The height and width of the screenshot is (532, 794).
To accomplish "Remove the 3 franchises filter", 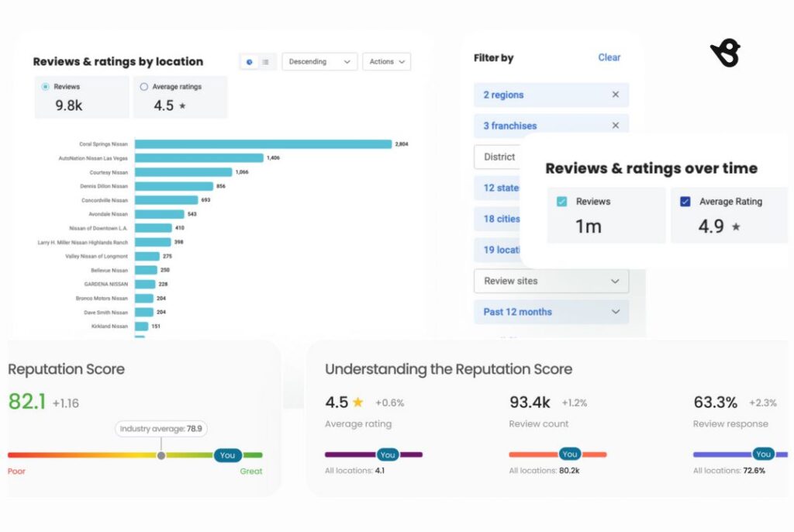I will click(616, 125).
